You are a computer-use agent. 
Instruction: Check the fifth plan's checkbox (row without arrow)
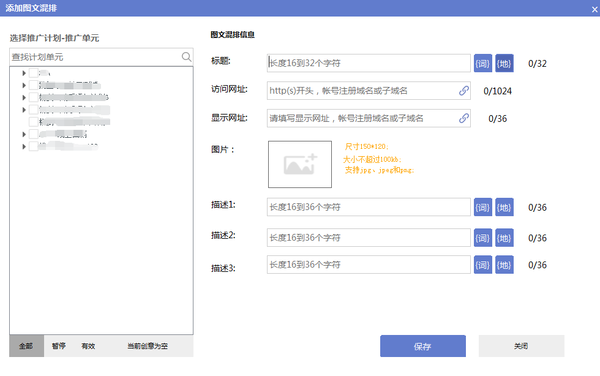click(x=33, y=122)
